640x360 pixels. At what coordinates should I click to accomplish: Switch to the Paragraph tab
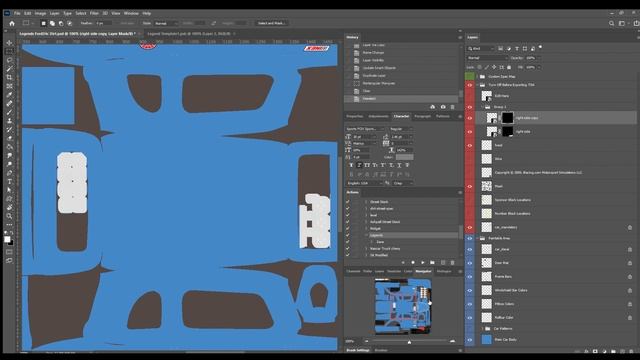pyautogui.click(x=422, y=116)
